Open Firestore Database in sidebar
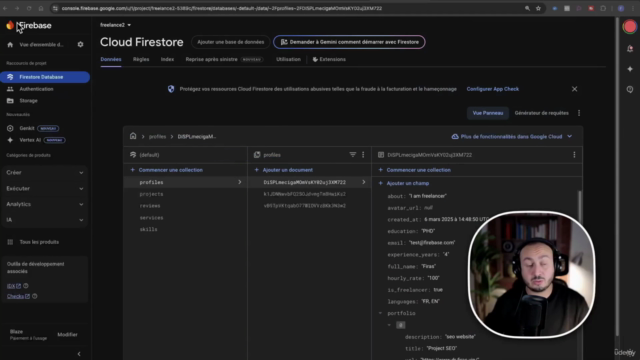 click(45, 77)
